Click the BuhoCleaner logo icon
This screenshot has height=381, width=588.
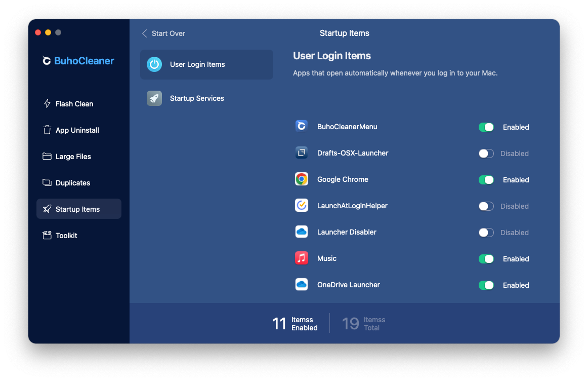click(x=47, y=61)
